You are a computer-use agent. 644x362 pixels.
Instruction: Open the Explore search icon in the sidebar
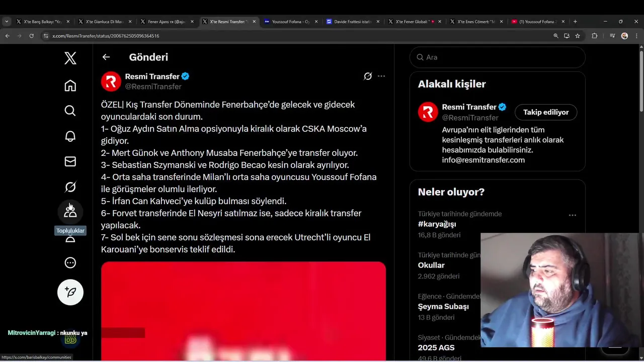click(x=70, y=111)
